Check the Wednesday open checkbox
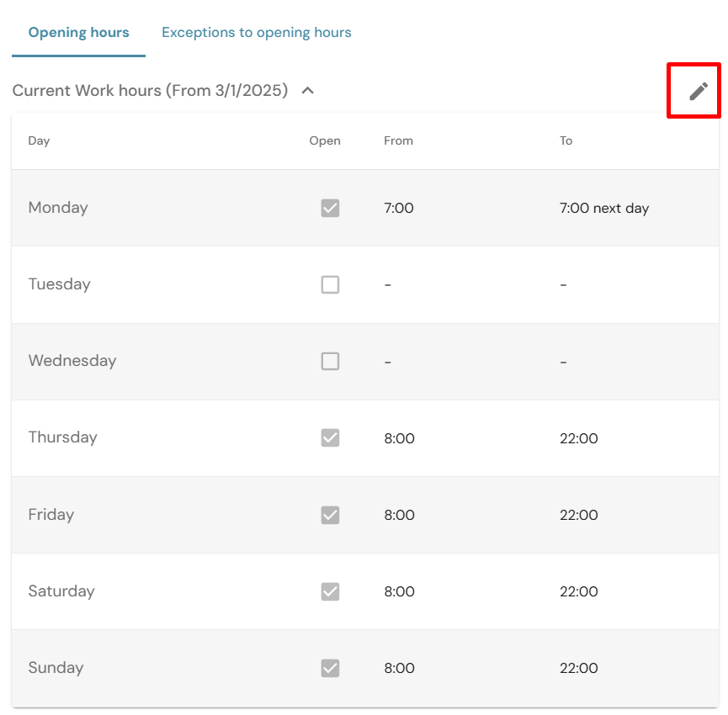Image resolution: width=728 pixels, height=715 pixels. pos(330,361)
